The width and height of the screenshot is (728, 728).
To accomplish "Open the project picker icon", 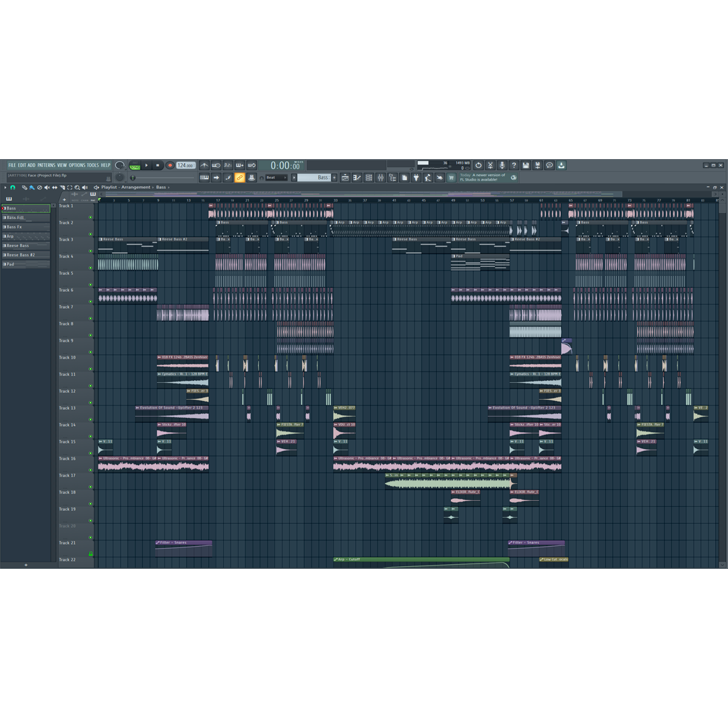I will pos(404,177).
